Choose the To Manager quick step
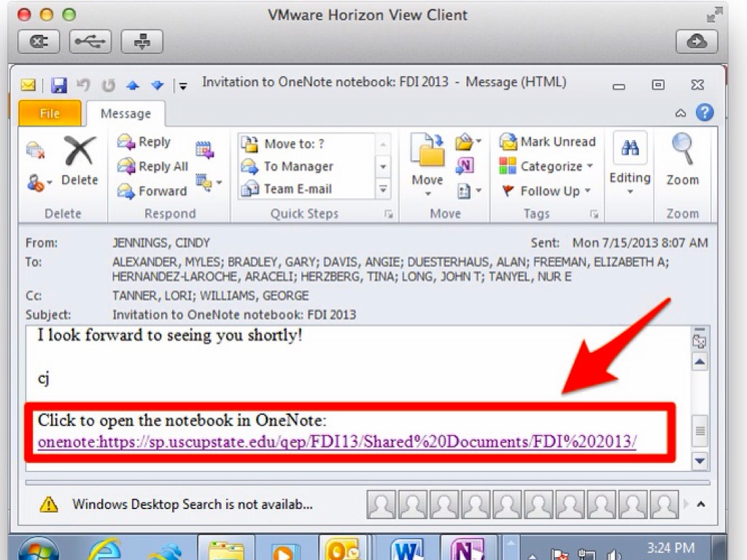 (x=298, y=166)
